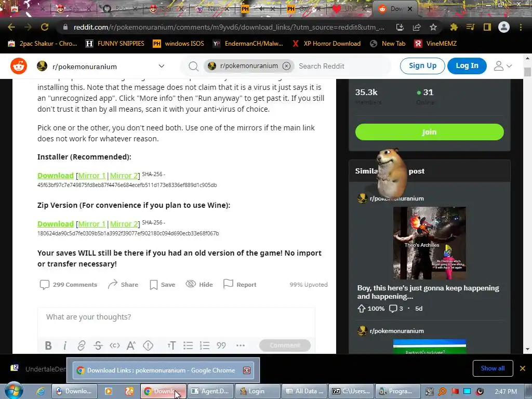Open Installer Mirror 2 link
The width and height of the screenshot is (532, 399).
point(124,176)
